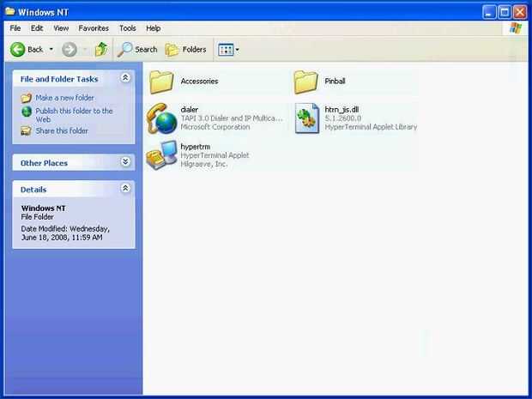Click the globe icon beside Publish link

tap(27, 112)
